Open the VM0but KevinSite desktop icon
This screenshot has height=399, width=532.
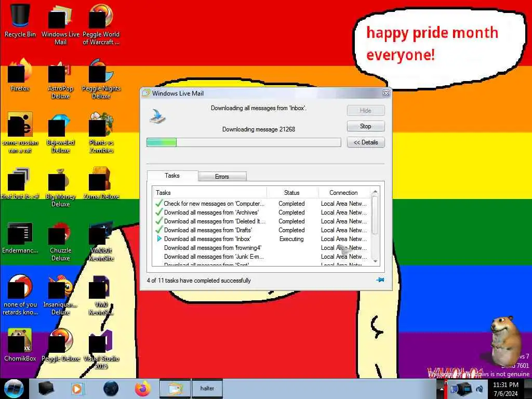101,241
